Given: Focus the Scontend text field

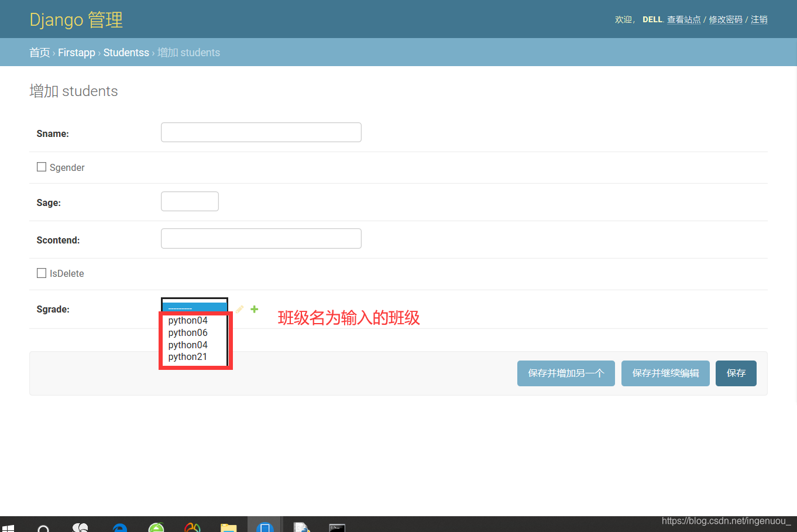Looking at the screenshot, I should click(261, 239).
